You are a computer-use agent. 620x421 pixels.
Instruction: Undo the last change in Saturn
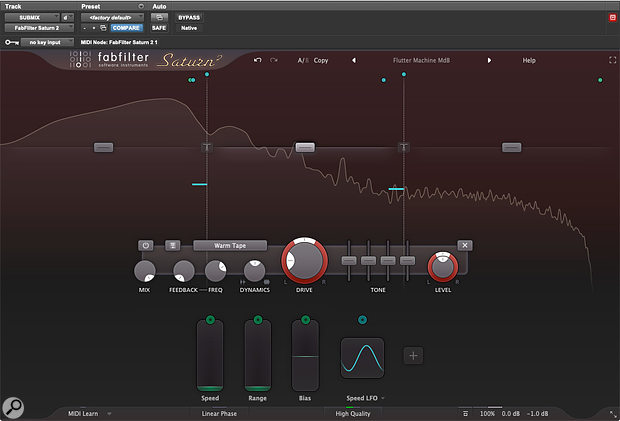(258, 60)
